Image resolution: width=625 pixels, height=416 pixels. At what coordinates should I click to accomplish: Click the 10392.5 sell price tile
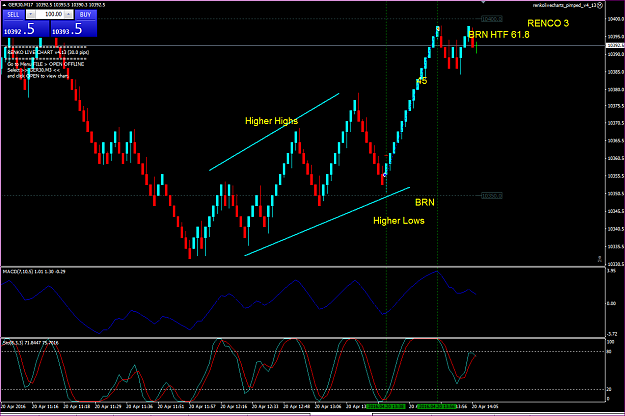tap(26, 29)
